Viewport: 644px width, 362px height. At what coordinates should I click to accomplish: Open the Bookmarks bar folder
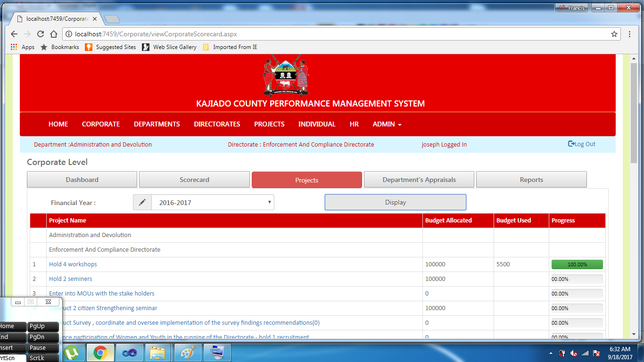click(60, 47)
